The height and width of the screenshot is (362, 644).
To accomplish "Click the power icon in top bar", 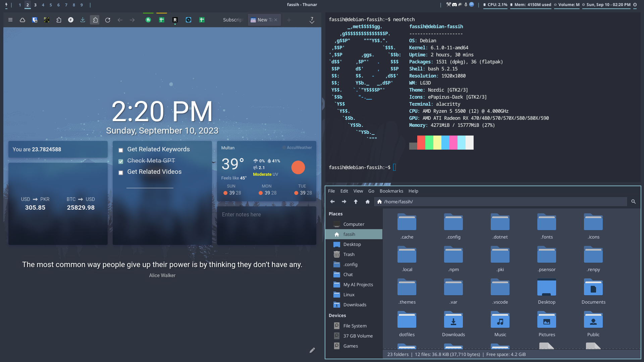I will tap(635, 5).
